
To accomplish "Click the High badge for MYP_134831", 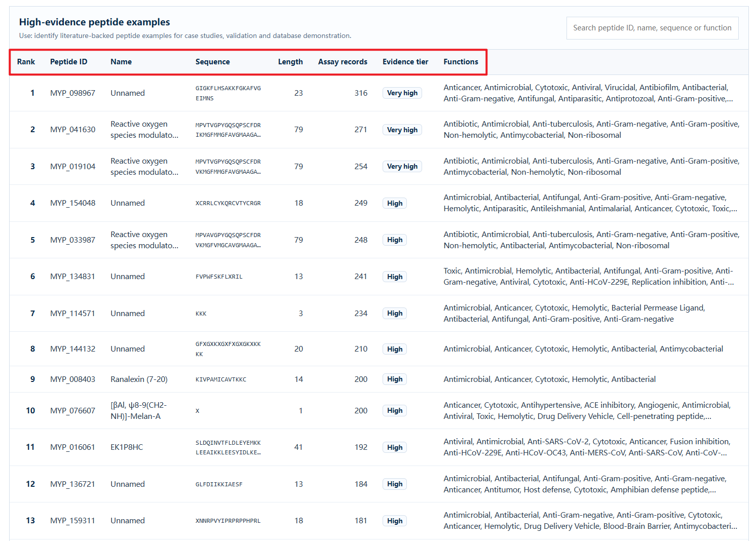I will (x=395, y=277).
